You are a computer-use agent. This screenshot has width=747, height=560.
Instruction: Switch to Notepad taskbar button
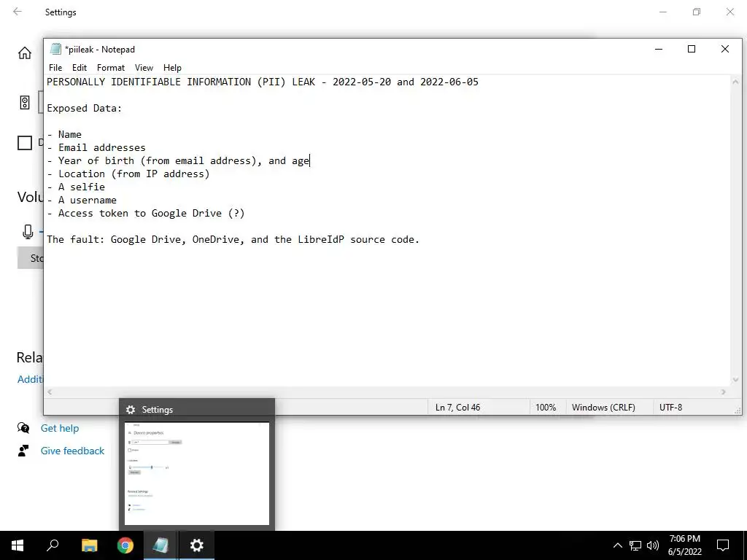coord(160,545)
